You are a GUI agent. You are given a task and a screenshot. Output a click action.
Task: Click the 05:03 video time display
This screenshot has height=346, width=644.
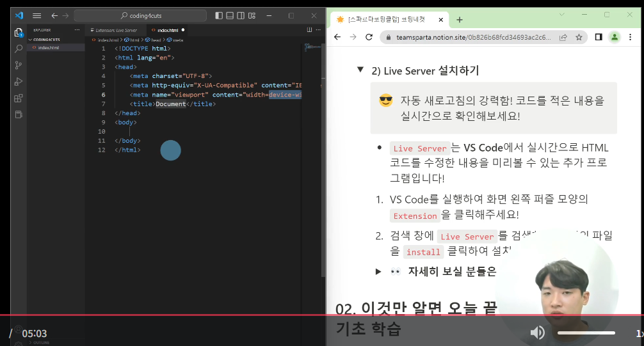pos(35,334)
